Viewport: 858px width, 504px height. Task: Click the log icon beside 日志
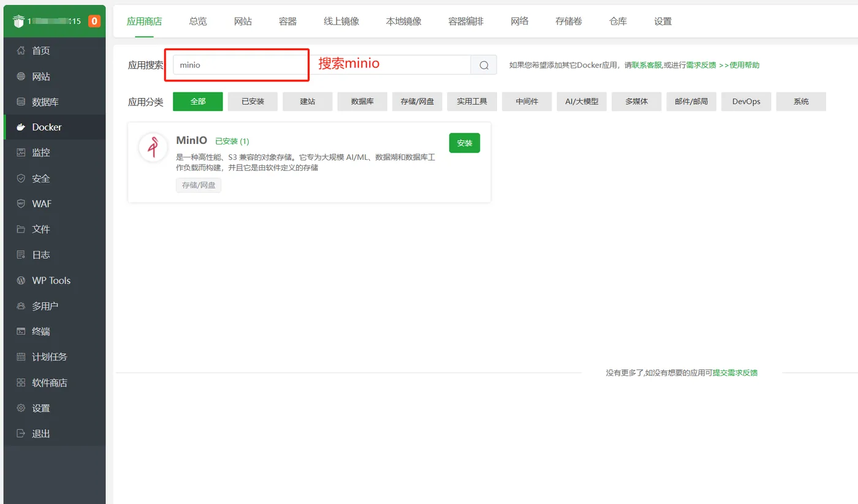[x=21, y=254]
